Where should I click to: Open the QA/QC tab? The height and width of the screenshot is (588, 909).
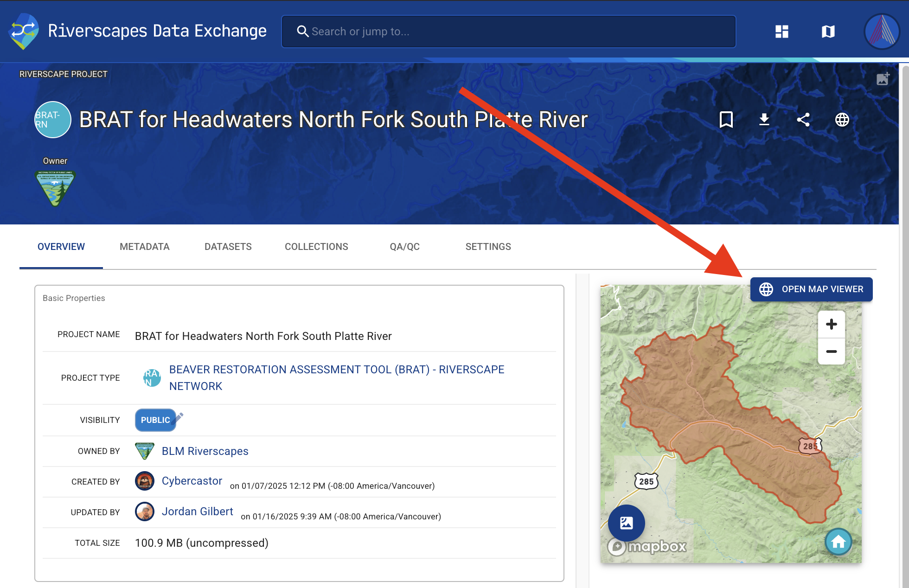click(x=405, y=247)
